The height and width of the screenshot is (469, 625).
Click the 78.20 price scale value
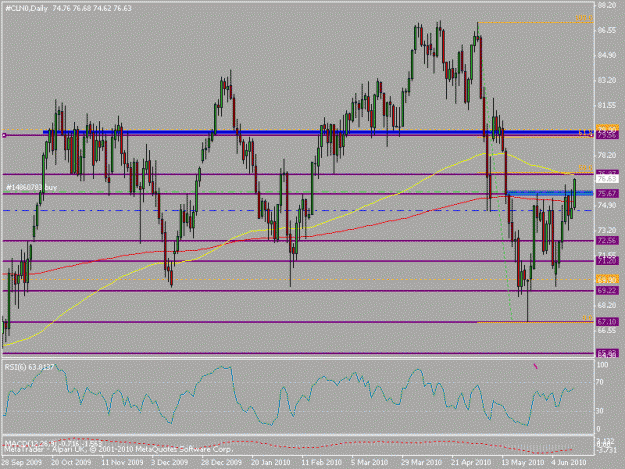607,155
